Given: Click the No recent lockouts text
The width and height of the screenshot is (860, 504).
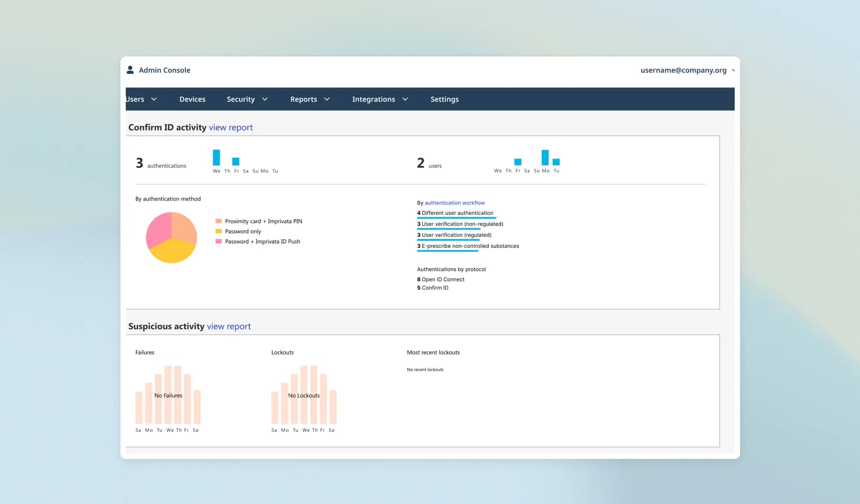Looking at the screenshot, I should point(425,369).
